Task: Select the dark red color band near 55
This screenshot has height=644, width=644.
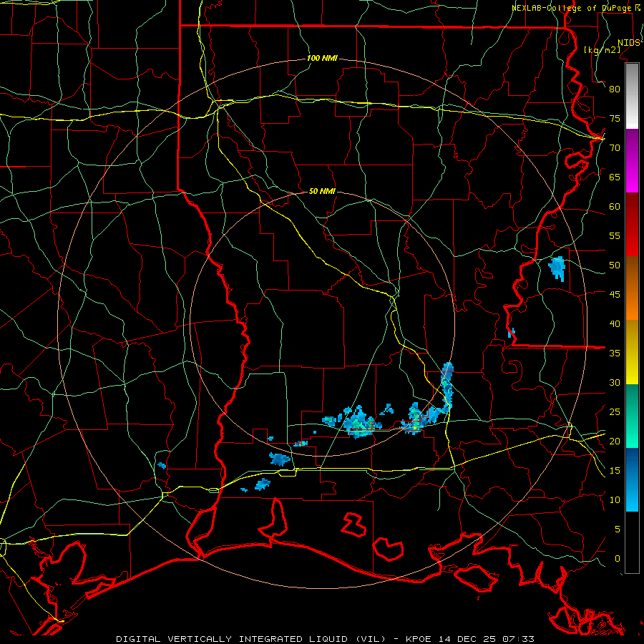Action: (x=632, y=225)
